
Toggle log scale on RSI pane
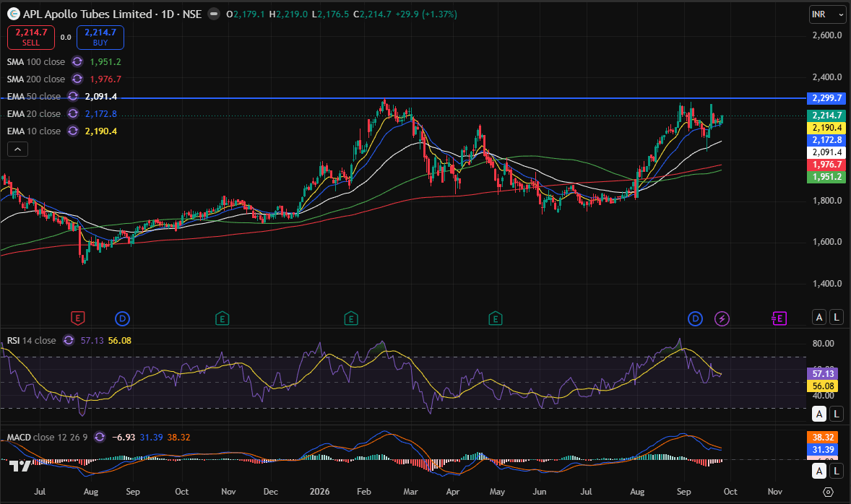pyautogui.click(x=837, y=414)
